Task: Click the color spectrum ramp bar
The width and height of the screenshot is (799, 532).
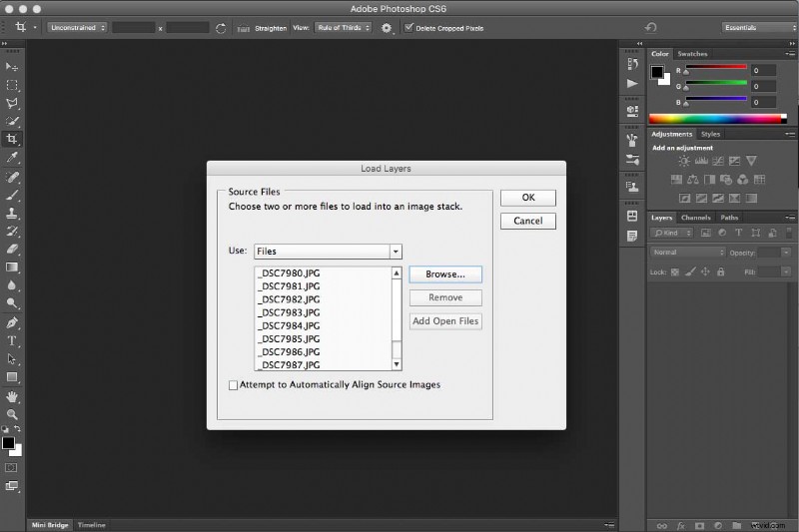Action: [x=714, y=119]
